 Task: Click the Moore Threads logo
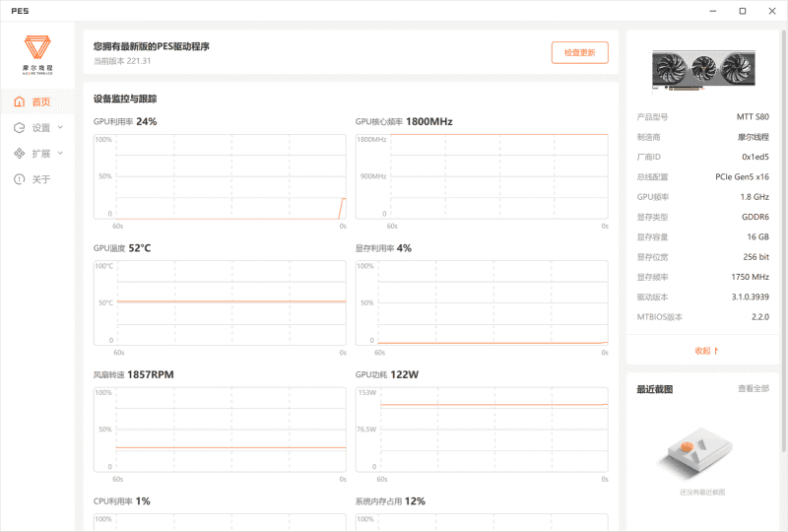coord(37,55)
